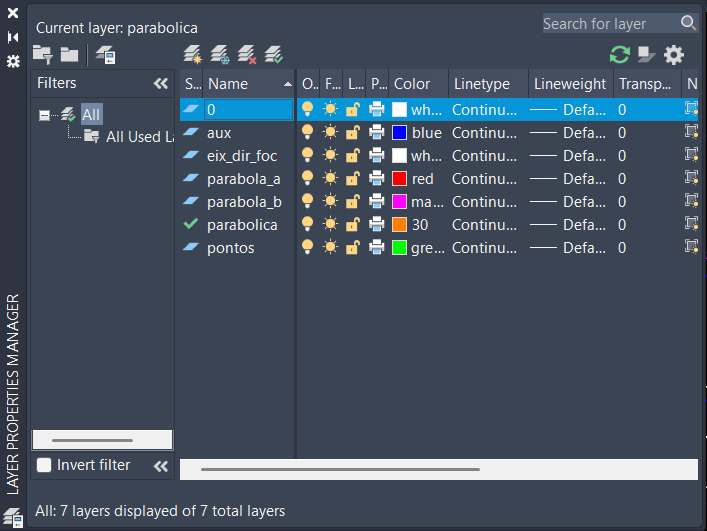Refresh the layer list
Image resolution: width=707 pixels, height=531 pixels.
620,55
